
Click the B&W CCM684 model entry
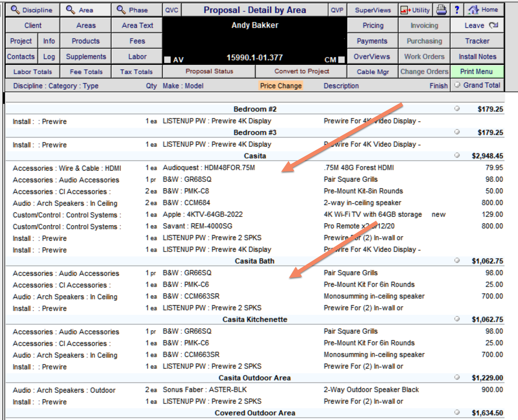[186, 203]
